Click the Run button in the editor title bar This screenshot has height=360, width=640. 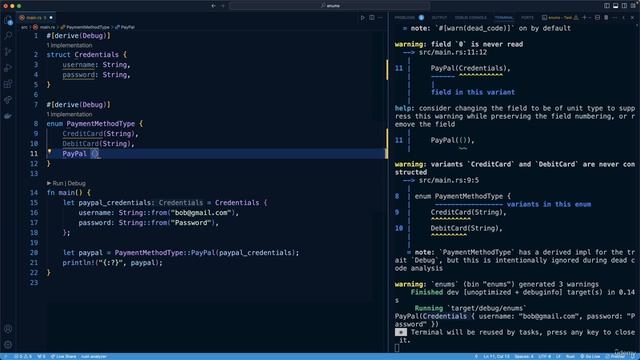362,18
